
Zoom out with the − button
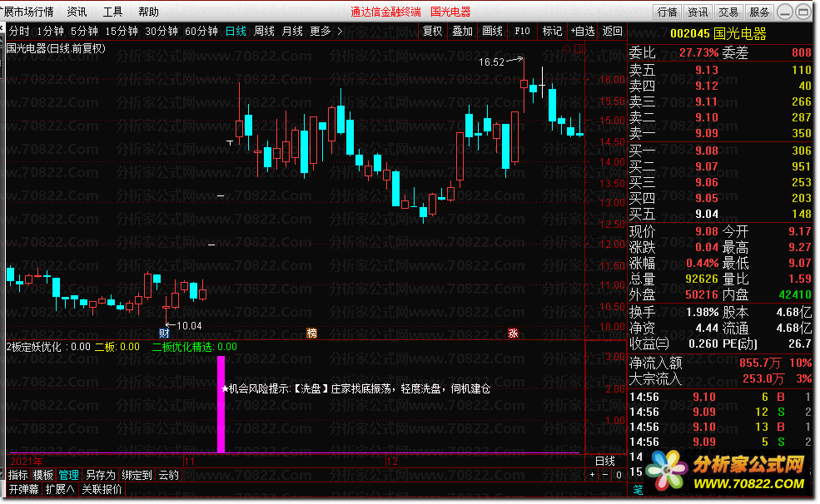coord(605,475)
